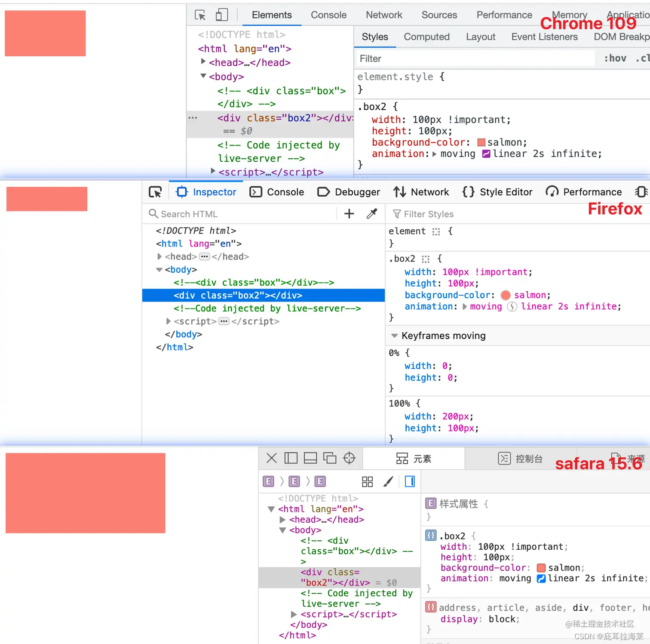Expand script node in Safari tree
This screenshot has height=644, width=650.
pos(294,614)
